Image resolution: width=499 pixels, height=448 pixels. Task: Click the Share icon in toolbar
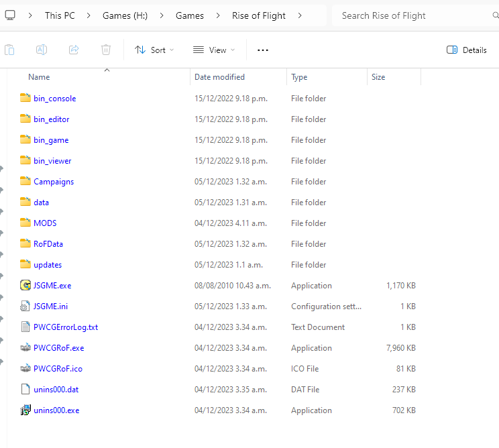[74, 50]
